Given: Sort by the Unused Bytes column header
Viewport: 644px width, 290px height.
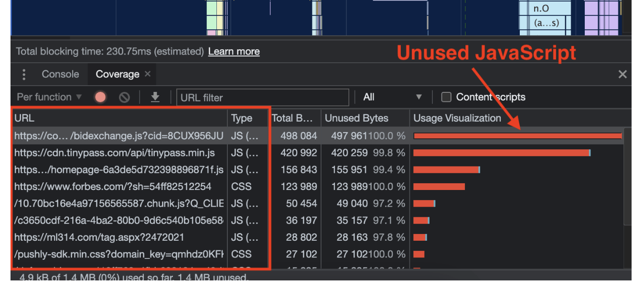Looking at the screenshot, I should (356, 118).
